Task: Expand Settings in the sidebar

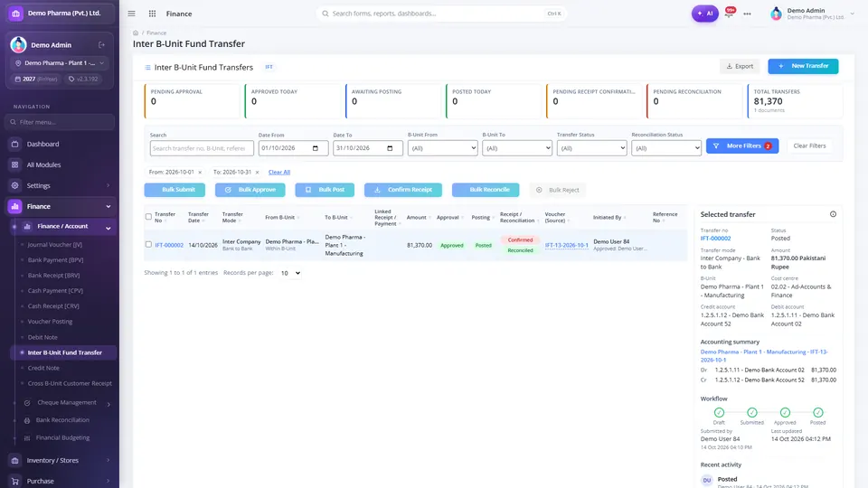Action: coord(60,185)
